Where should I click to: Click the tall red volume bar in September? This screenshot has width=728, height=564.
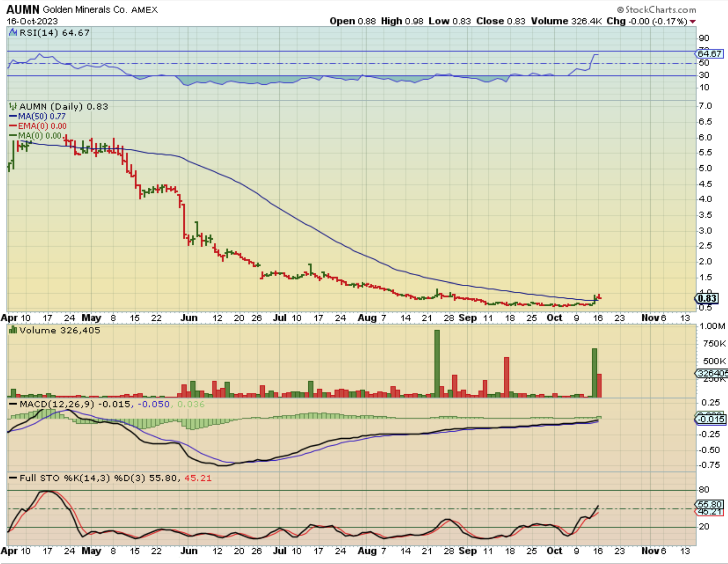click(x=507, y=377)
